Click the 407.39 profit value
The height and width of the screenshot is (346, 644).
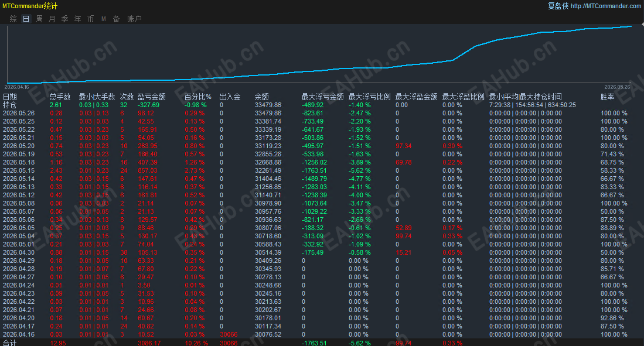(x=148, y=163)
